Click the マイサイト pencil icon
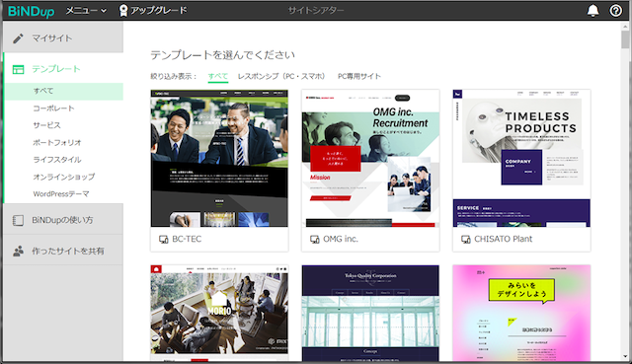632x364 pixels. [18, 38]
